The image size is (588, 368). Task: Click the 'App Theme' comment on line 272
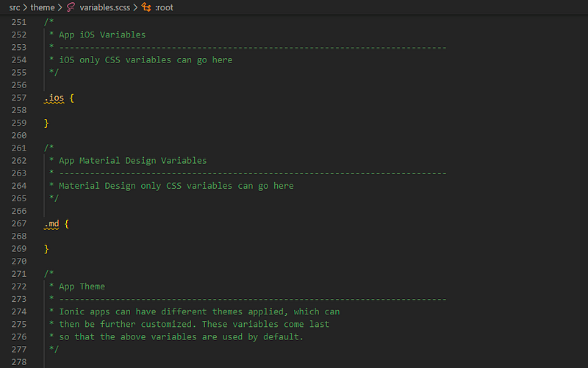(x=82, y=286)
